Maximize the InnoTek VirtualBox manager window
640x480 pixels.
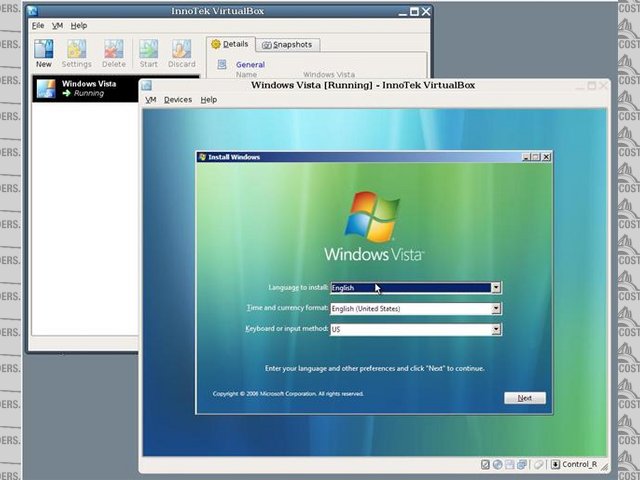point(414,11)
